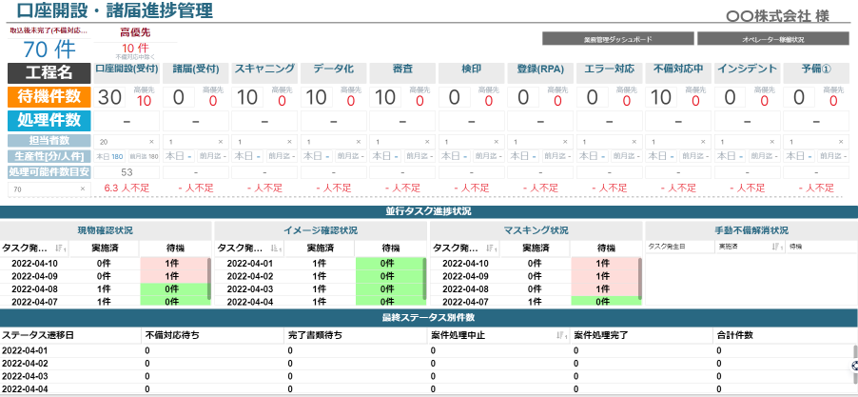Click the 口座開設(受付) waiting count 30

click(x=109, y=97)
